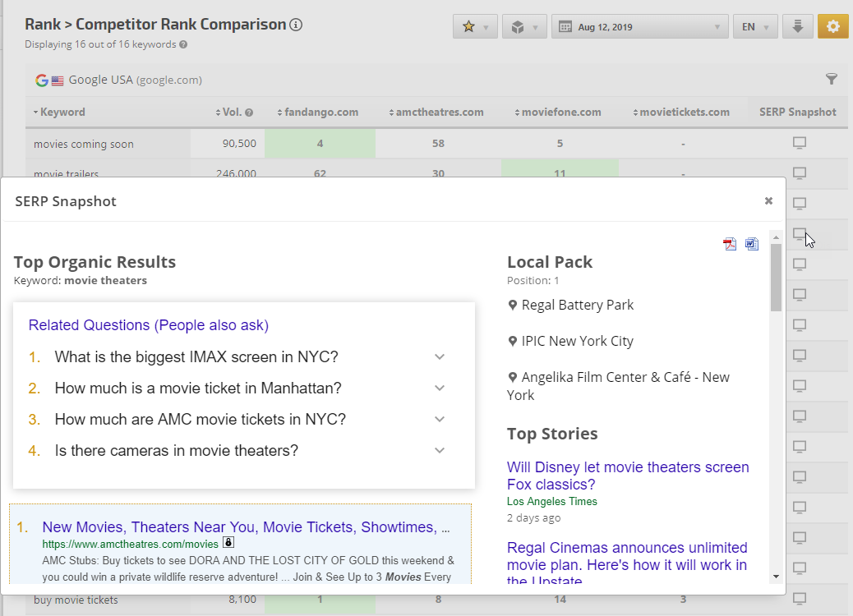
Task: Open the EN language dropdown
Action: [754, 26]
